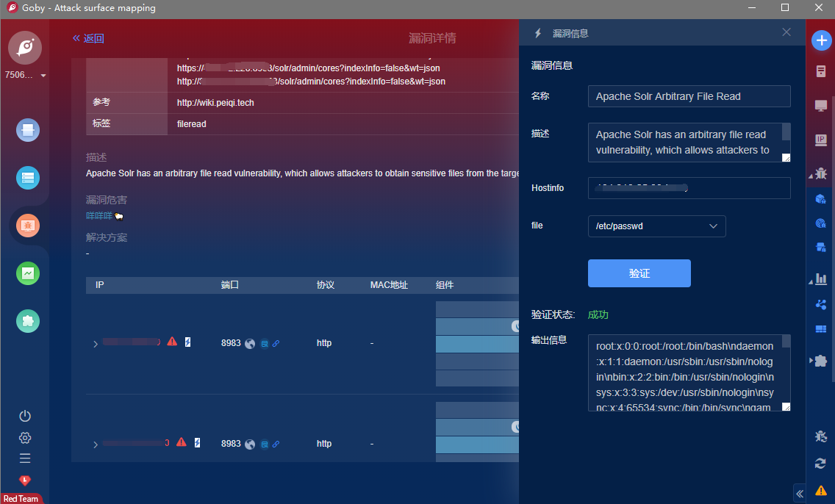Expand the second IP row chevron
This screenshot has width=835, height=504.
(96, 444)
